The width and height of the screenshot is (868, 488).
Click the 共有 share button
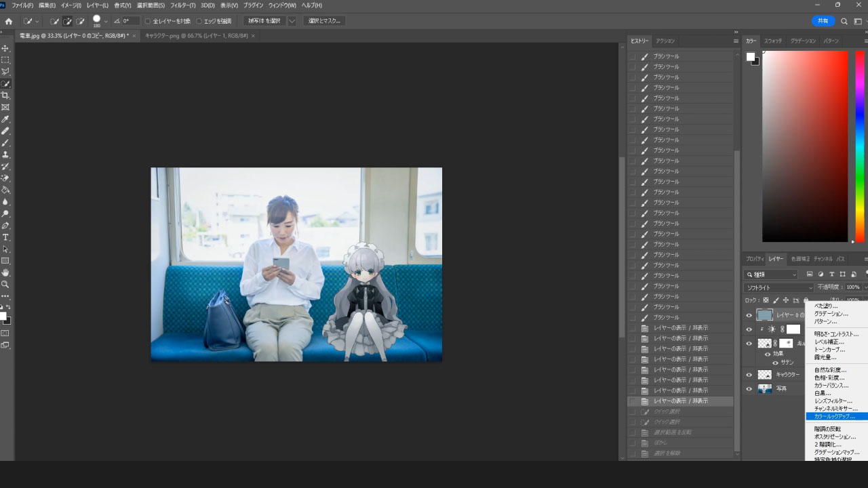(823, 21)
